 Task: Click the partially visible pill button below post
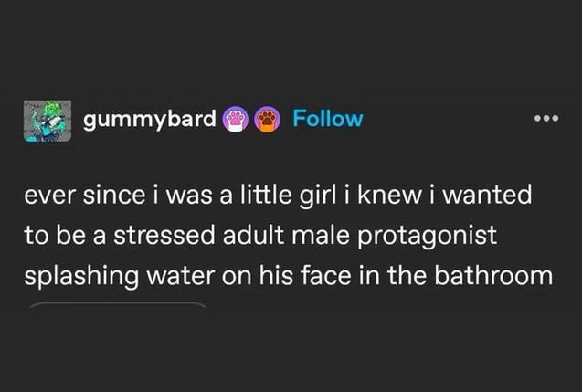coord(119,303)
